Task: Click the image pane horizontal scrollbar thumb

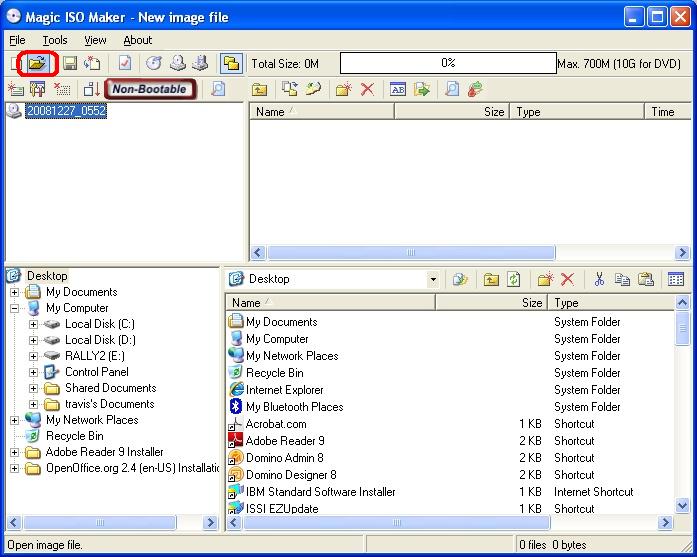Action: click(411, 252)
